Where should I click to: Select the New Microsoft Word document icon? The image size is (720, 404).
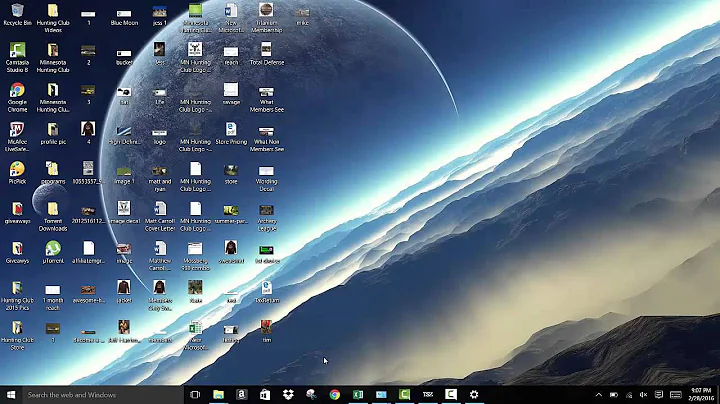click(231, 18)
